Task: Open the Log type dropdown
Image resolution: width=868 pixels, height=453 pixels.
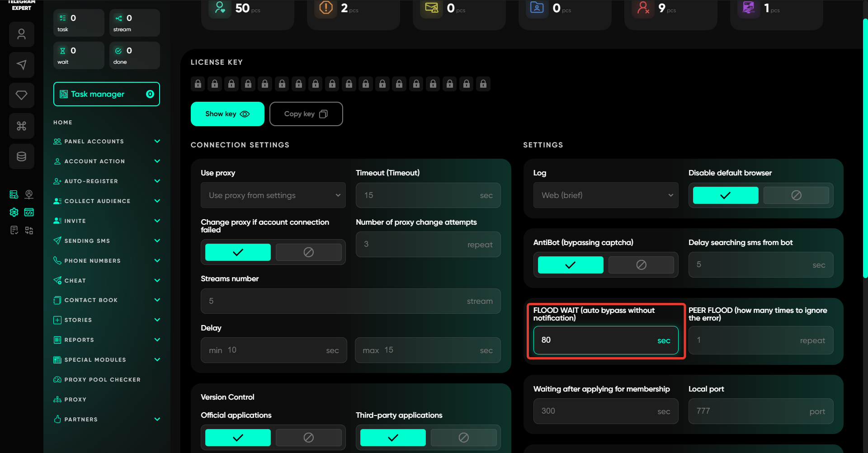Action: [605, 195]
